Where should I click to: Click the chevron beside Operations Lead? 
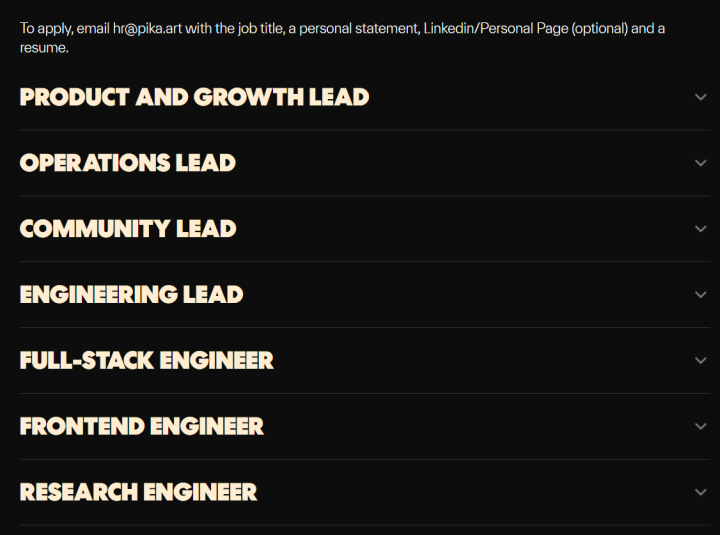pyautogui.click(x=700, y=163)
